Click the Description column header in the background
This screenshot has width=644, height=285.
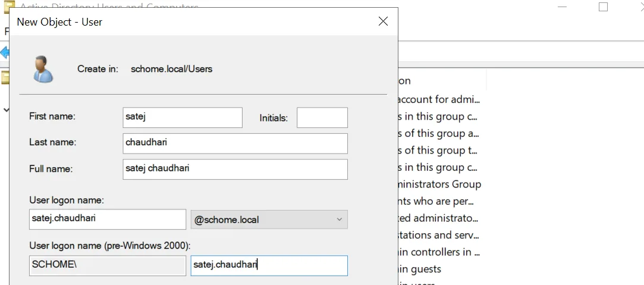[x=442, y=80]
